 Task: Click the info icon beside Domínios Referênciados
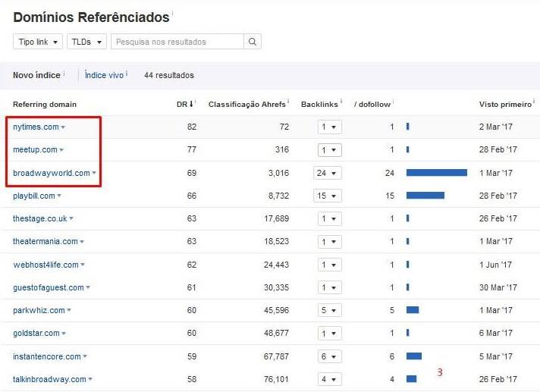point(172,14)
